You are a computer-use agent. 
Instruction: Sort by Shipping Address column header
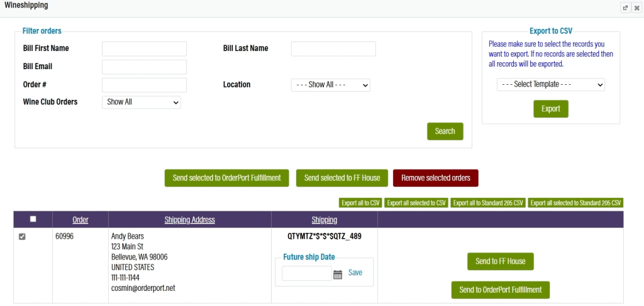click(189, 220)
